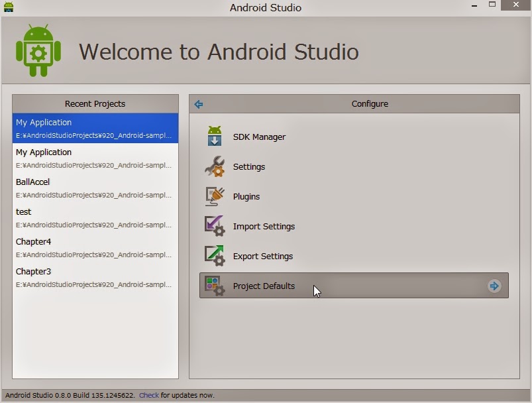Follow the Check for updates link
The image size is (532, 403).
click(148, 395)
